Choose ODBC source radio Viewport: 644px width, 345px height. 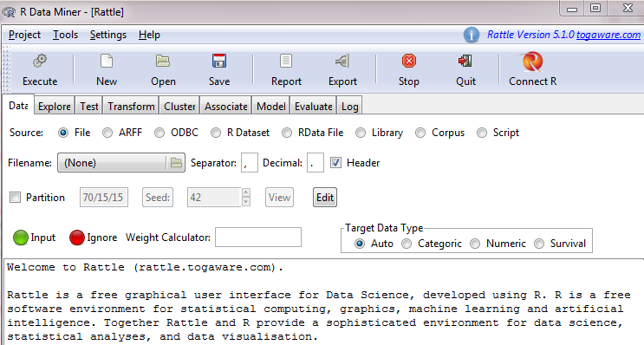159,133
